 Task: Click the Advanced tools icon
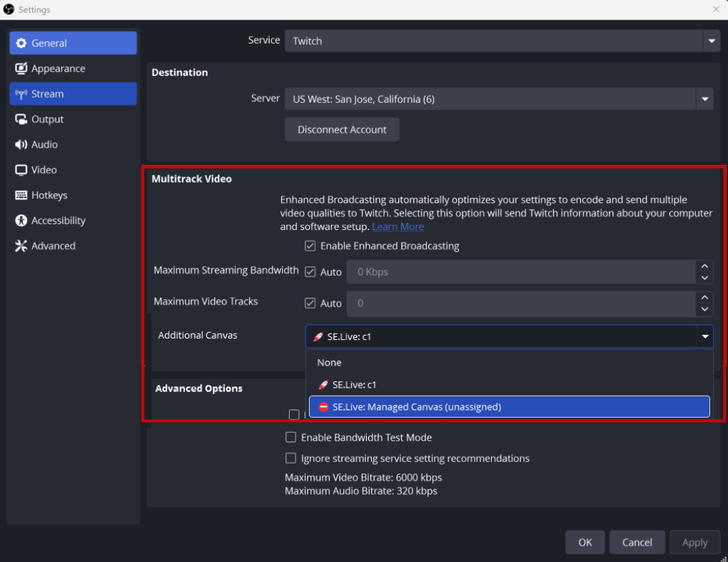(x=21, y=246)
